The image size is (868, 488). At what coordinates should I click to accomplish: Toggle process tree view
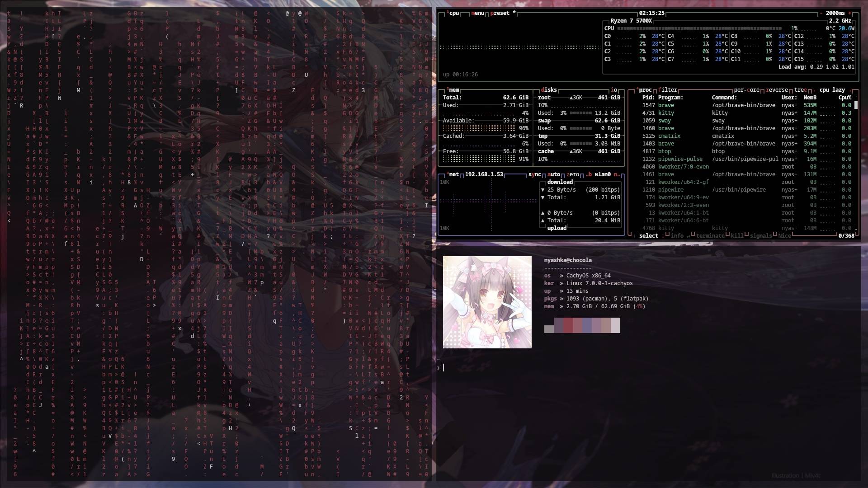point(800,90)
